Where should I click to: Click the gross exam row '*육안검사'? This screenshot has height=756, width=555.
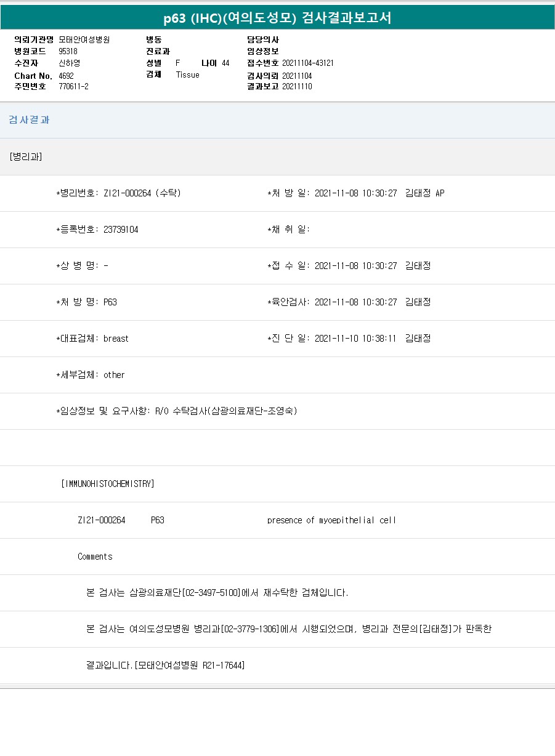[349, 302]
